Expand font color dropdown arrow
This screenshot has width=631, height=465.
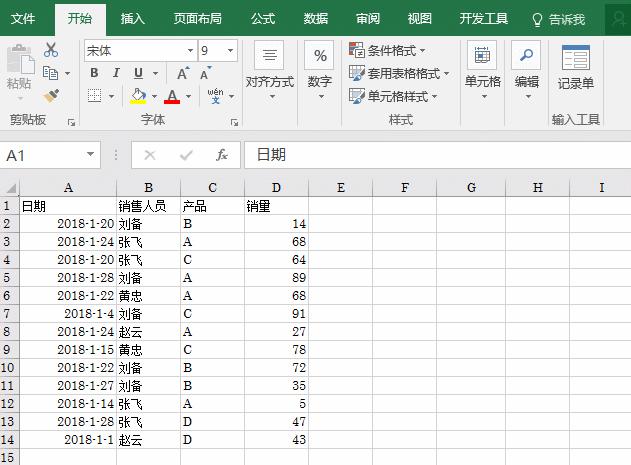click(188, 96)
